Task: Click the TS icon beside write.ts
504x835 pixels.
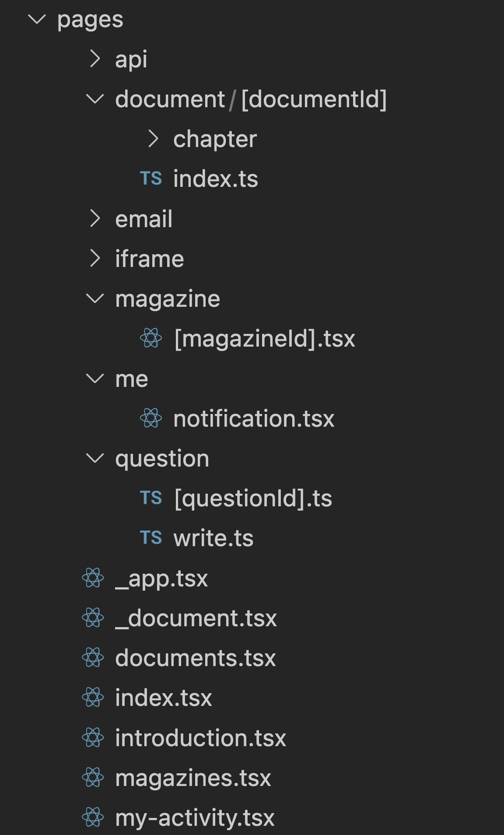Action: point(151,538)
